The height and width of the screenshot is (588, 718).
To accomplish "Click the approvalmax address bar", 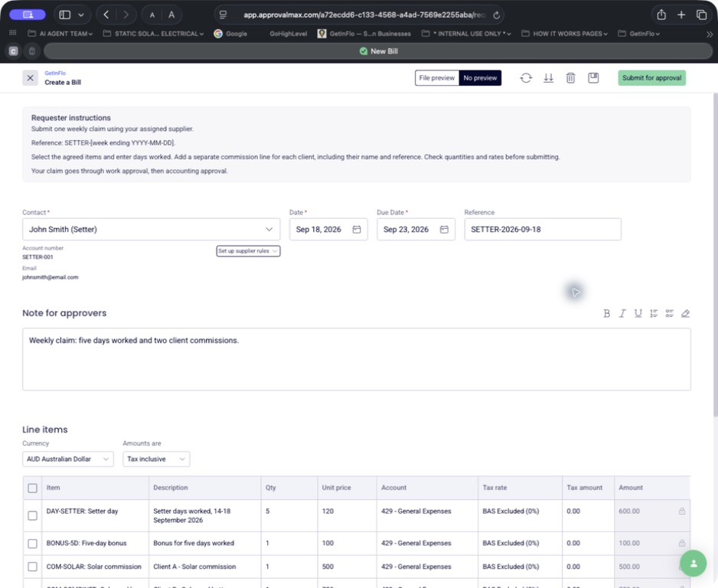I will (x=360, y=15).
